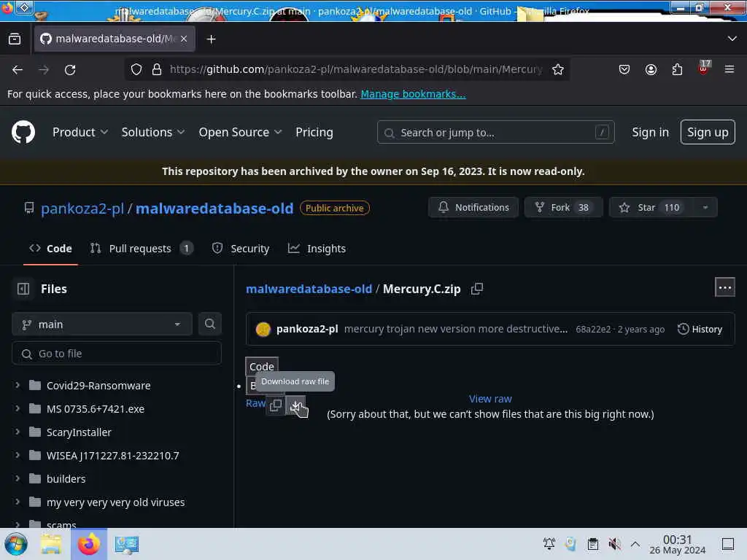The width and height of the screenshot is (747, 560).
Task: Open the Firefox account icon
Action: (x=651, y=69)
